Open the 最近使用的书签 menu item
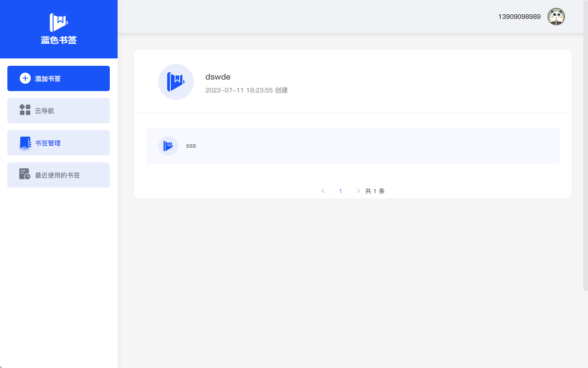The image size is (588, 368). point(58,175)
